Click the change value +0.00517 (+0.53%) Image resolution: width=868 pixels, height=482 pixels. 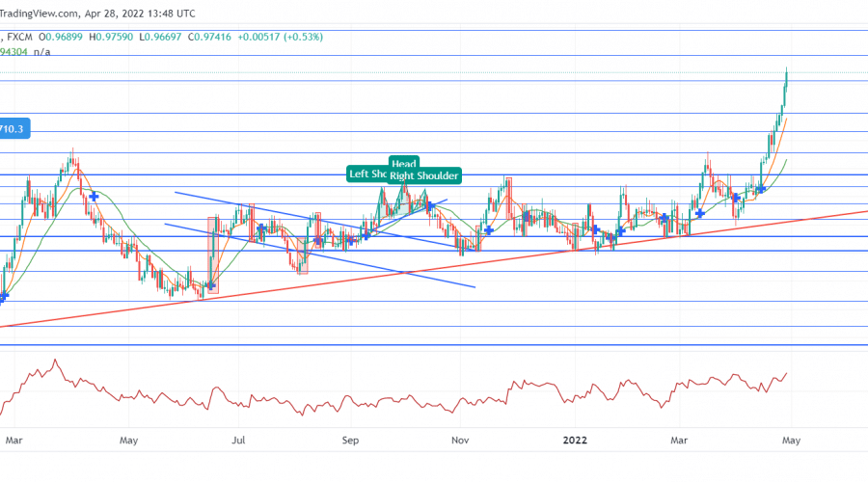[x=280, y=37]
